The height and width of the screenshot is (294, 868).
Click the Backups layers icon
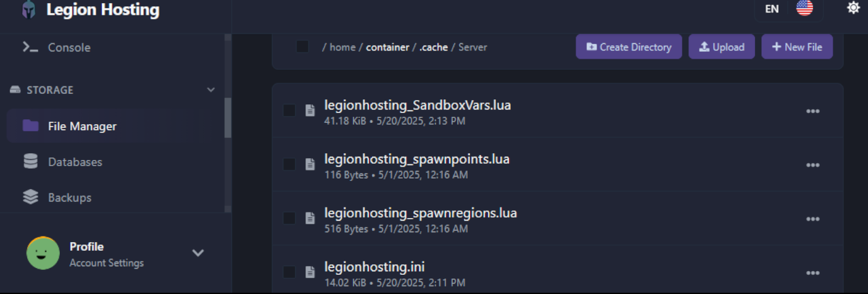point(30,198)
